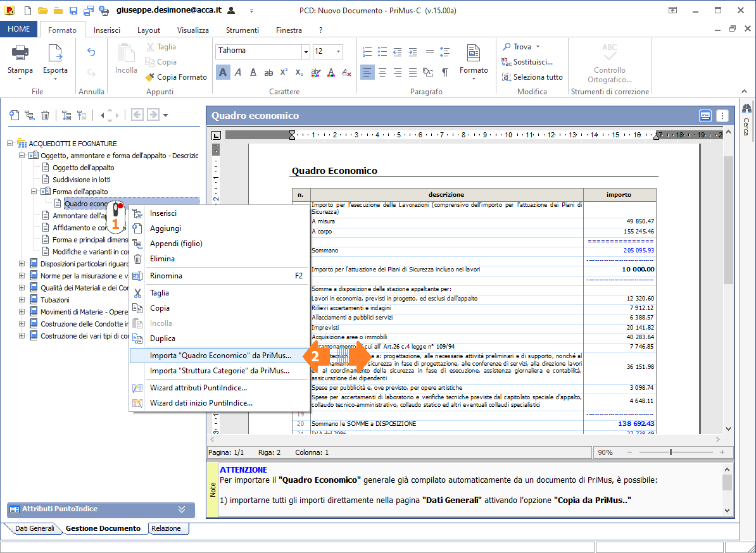Expand the Tubazioni tree node
This screenshot has width=756, height=553.
22,300
